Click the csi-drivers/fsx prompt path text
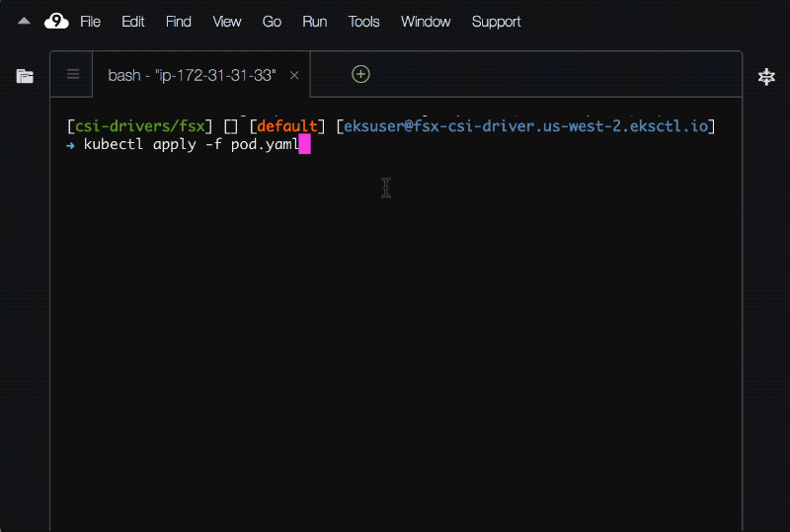Image resolution: width=790 pixels, height=532 pixels. coord(140,126)
